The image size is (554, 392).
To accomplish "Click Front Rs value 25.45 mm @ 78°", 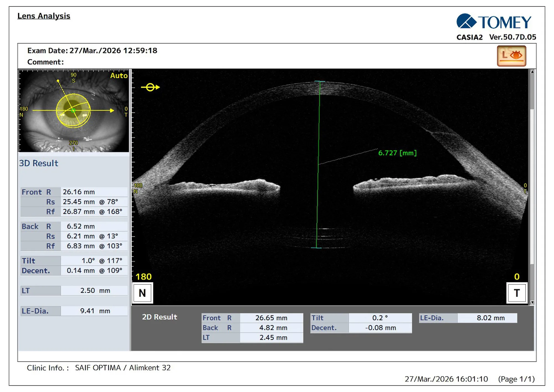I will pos(94,202).
